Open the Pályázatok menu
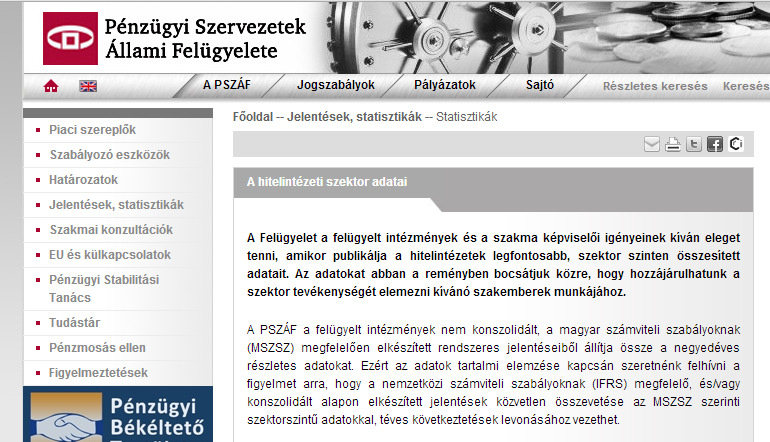Screen dimensions: 770x442 pos(445,85)
